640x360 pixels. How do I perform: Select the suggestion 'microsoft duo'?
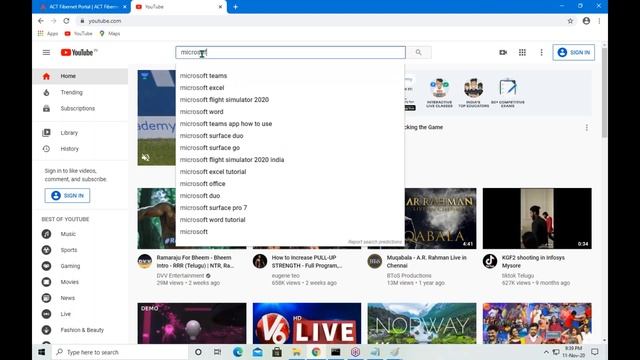coord(290,196)
